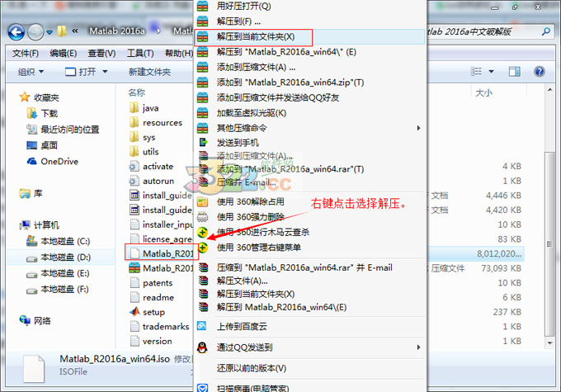Select 下载 in navigation pane
Screen dimensions: 561x392
42,114
